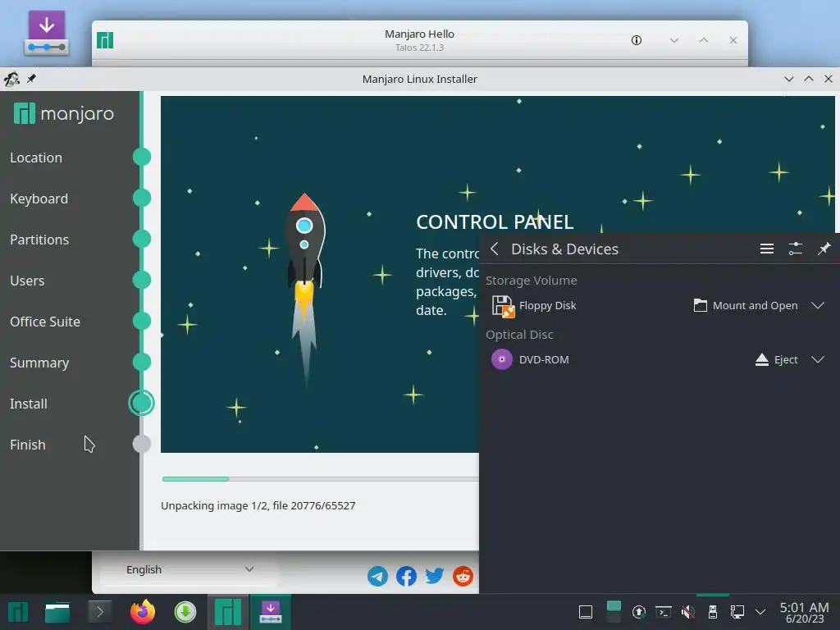Show desktop via tray screen icon
This screenshot has height=630, width=840.
pyautogui.click(x=586, y=612)
